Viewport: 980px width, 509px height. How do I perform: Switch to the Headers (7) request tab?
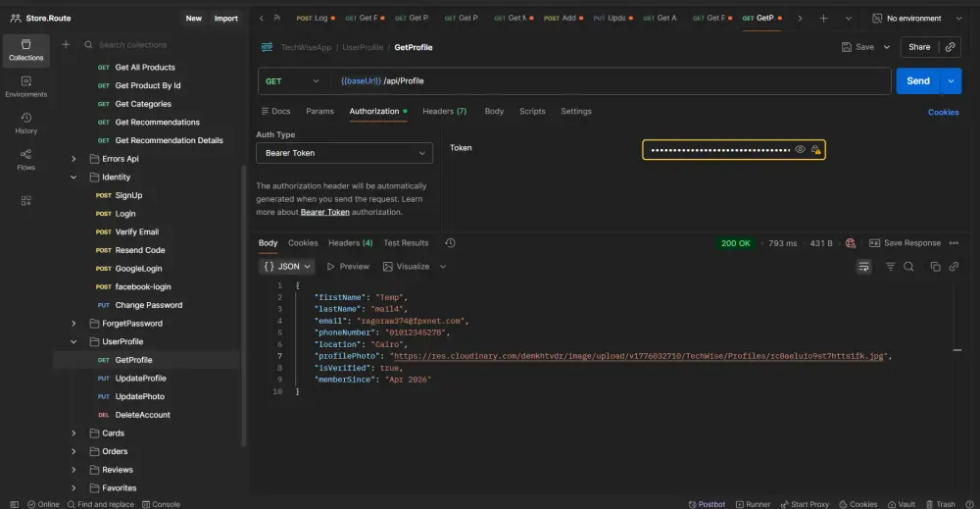coord(444,111)
